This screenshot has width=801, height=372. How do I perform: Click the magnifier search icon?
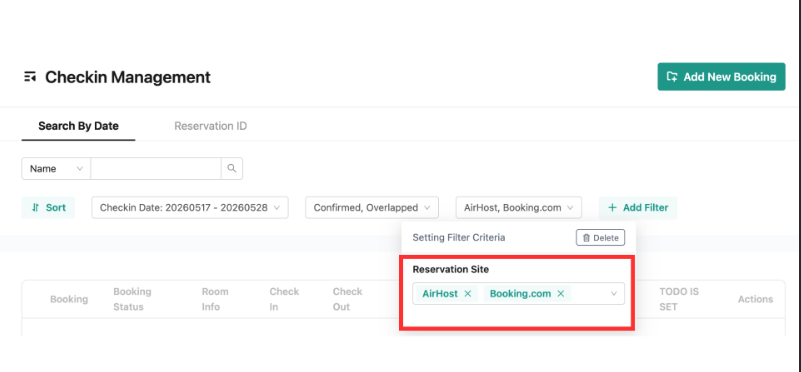(232, 169)
